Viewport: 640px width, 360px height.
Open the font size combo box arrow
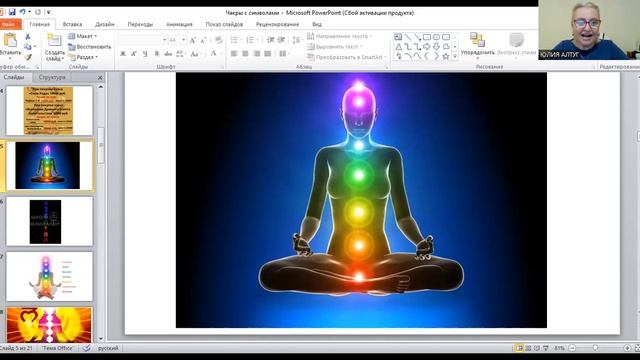click(x=184, y=40)
